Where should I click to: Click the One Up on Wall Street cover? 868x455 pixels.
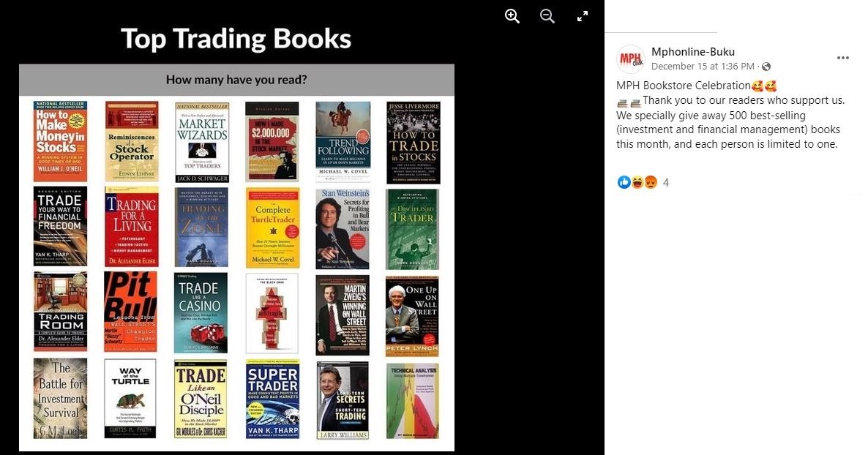[412, 316]
